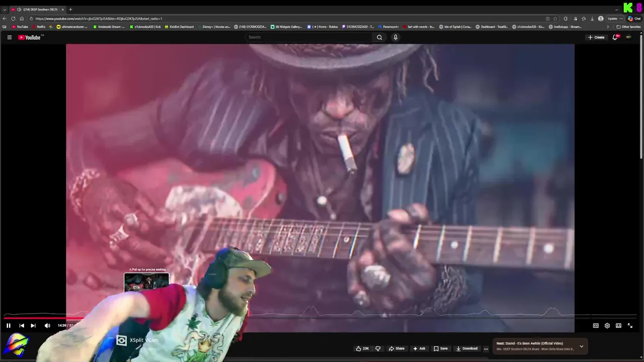The width and height of the screenshot is (644, 362).
Task: Like the video with 23K likes
Action: [362, 348]
